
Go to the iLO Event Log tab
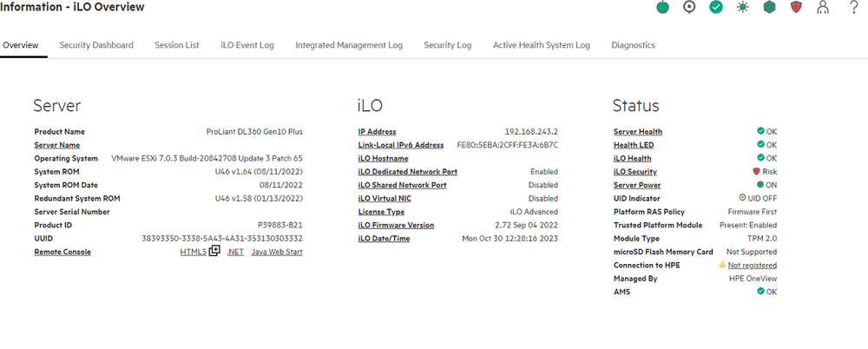click(247, 45)
